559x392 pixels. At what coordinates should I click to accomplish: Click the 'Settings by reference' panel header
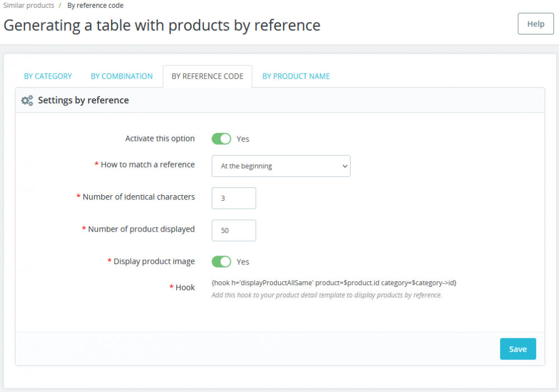tap(83, 100)
